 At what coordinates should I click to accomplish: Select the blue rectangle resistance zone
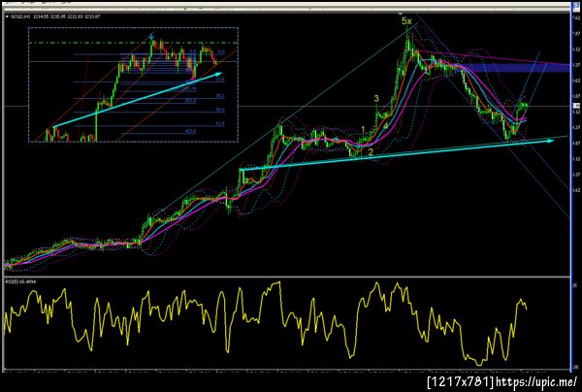[516, 68]
